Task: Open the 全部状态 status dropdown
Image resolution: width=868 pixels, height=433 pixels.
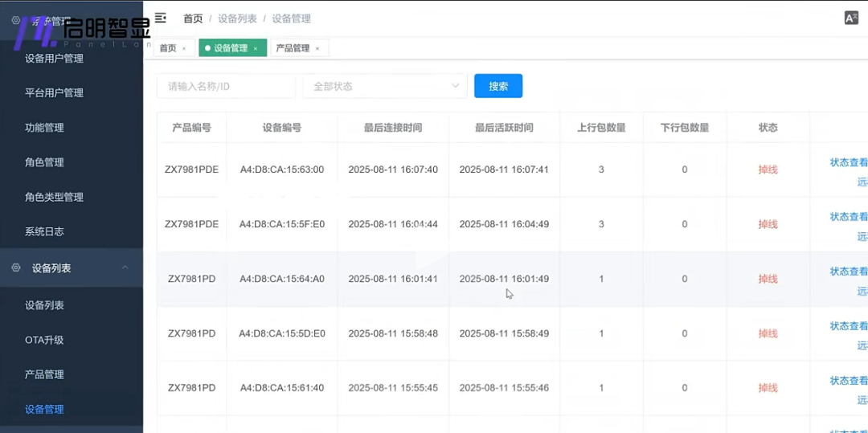Action: (x=384, y=86)
